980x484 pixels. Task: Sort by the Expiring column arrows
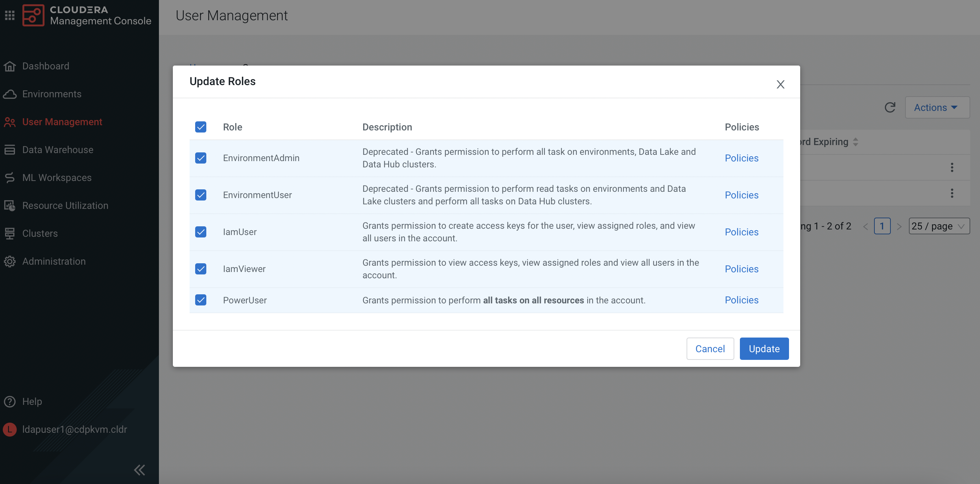(856, 142)
